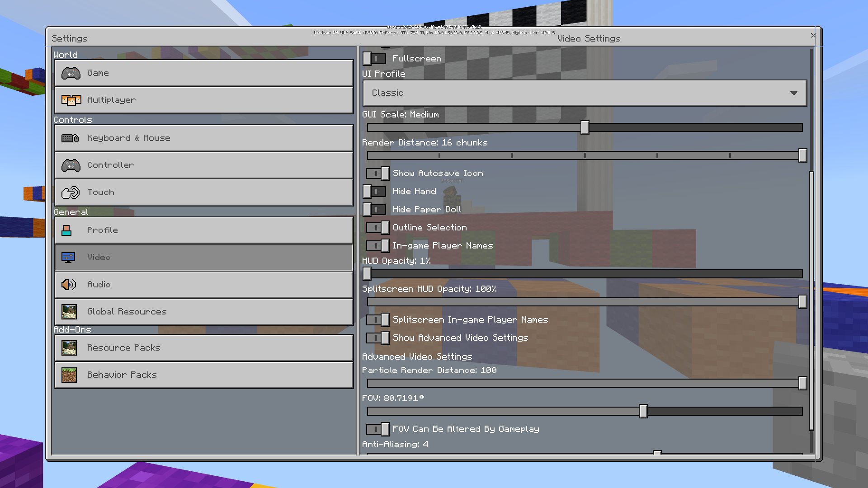Viewport: 868px width, 488px height.
Task: Click the landscape icon for Global Resources
Action: pos(69,312)
